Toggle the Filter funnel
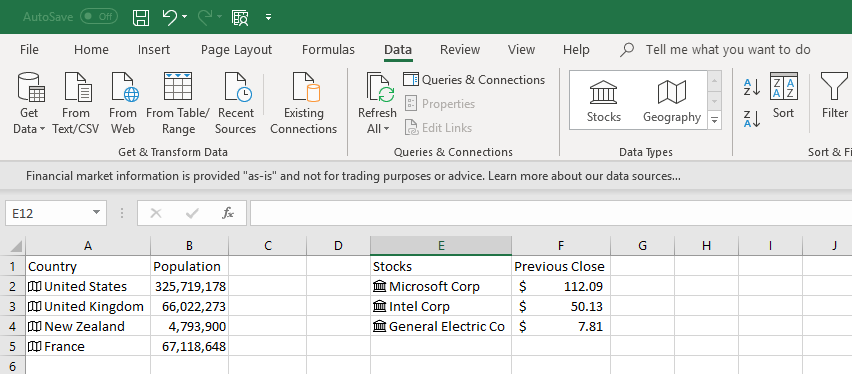This screenshot has width=852, height=374. [x=834, y=96]
